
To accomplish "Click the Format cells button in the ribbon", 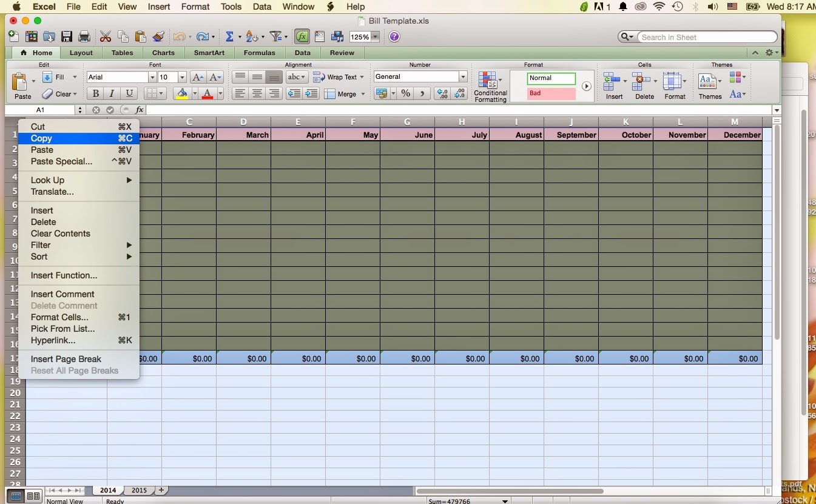I will (675, 86).
